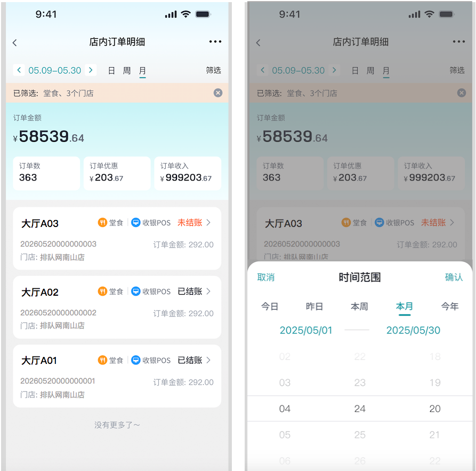Select 大厅A01 order title
The height and width of the screenshot is (471, 476).
coord(39,361)
